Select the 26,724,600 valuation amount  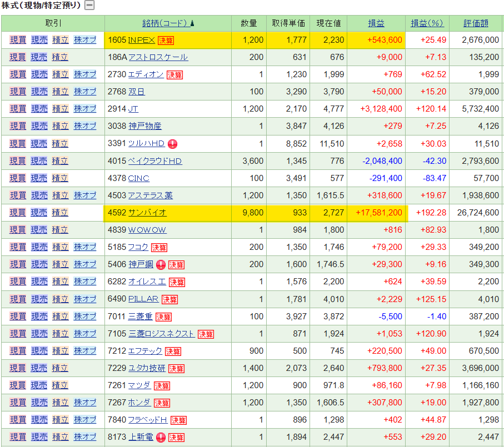pyautogui.click(x=478, y=213)
